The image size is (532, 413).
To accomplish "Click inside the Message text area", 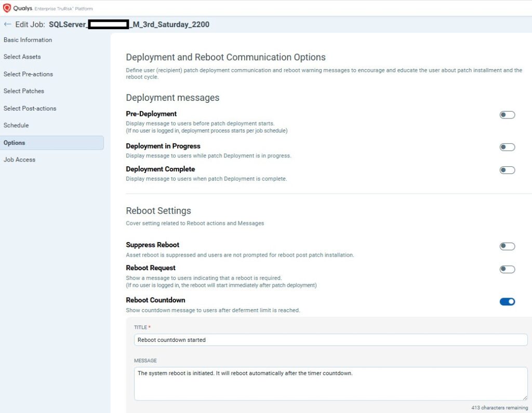I will point(330,383).
